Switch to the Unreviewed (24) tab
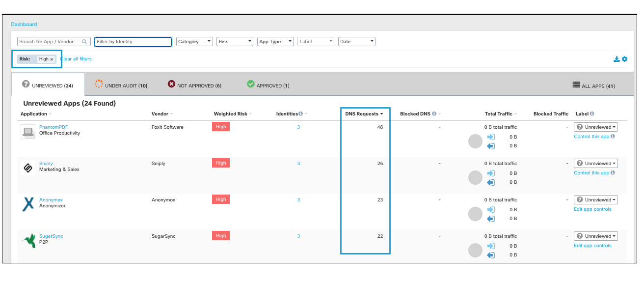This screenshot has height=283, width=644. [48, 85]
